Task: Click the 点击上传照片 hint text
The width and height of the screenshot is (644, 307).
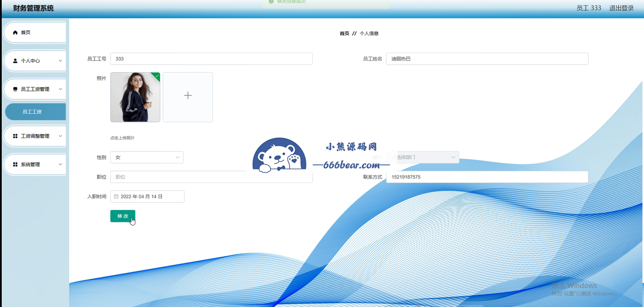Action: (x=122, y=138)
